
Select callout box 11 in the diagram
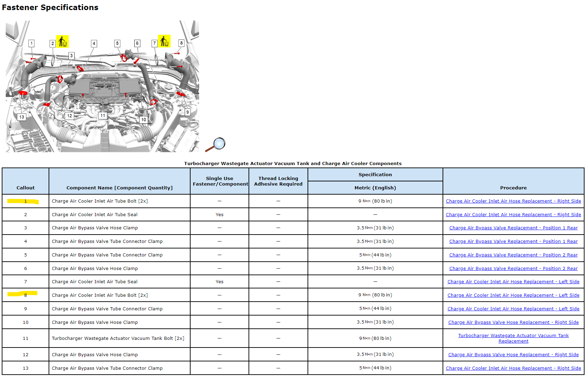(x=102, y=116)
